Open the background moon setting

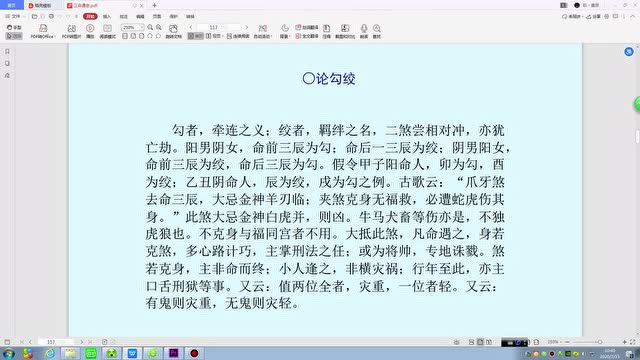(x=285, y=31)
